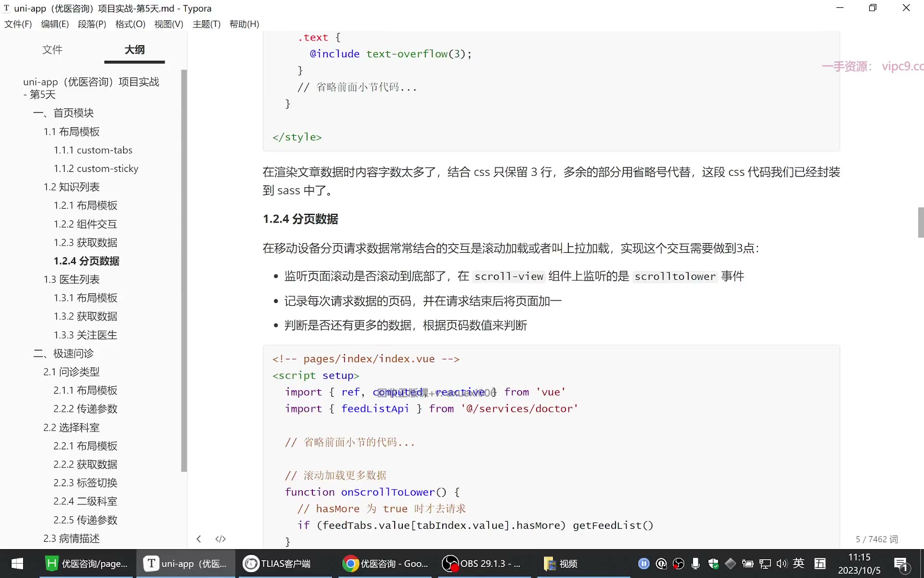
Task: Click the microphone tray icon
Action: tap(695, 564)
